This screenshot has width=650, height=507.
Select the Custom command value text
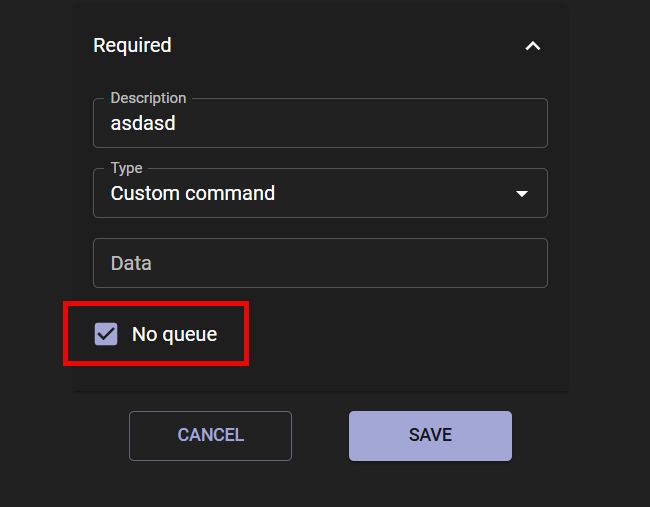pos(192,193)
